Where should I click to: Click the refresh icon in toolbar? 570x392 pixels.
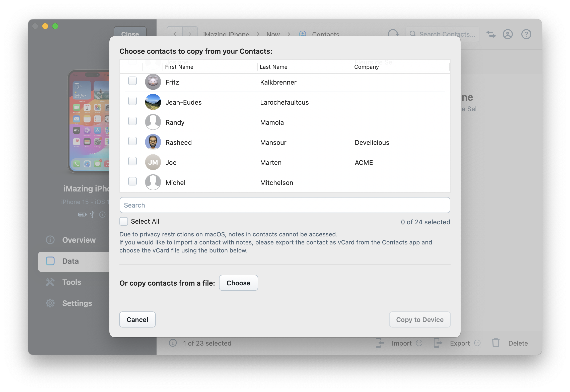coord(393,33)
